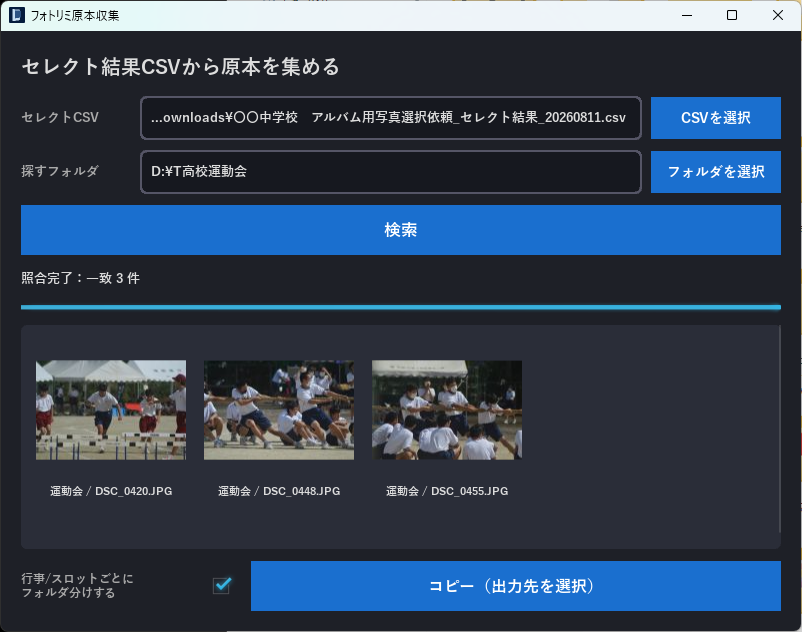802x632 pixels.
Task: Maximize the フォトリミ原本収集 window
Action: (732, 15)
